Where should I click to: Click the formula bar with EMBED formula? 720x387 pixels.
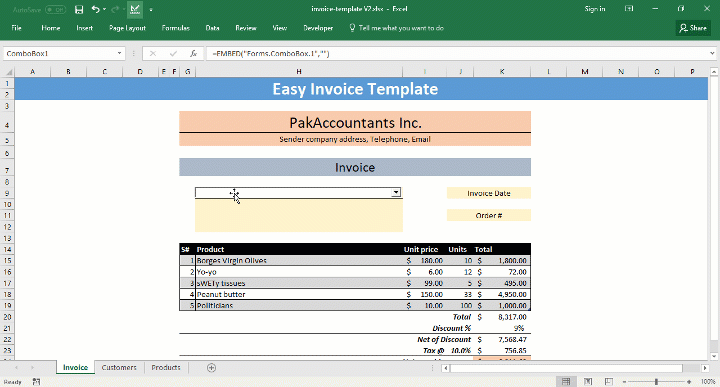pos(457,54)
